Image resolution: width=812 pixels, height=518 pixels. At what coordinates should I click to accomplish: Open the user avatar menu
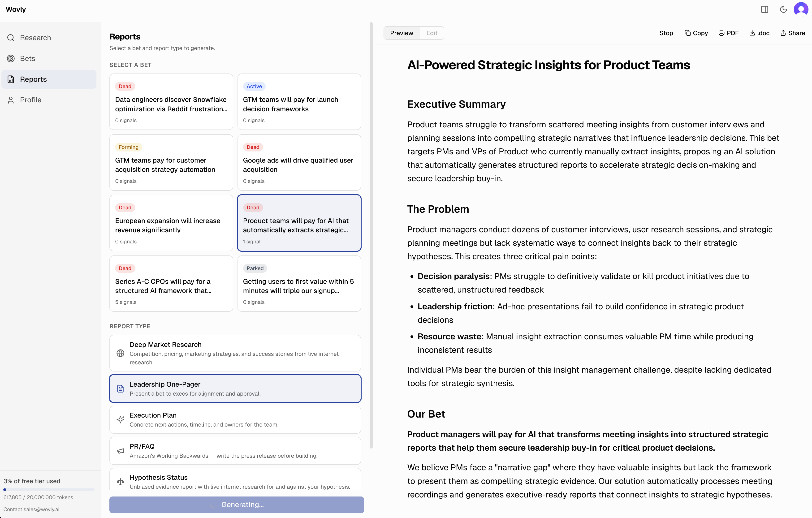[x=801, y=9]
